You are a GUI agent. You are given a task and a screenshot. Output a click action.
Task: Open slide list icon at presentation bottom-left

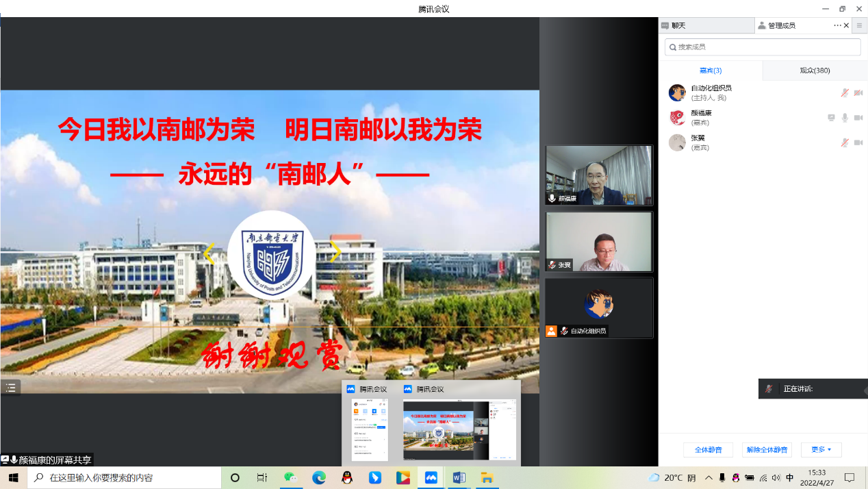tap(10, 388)
